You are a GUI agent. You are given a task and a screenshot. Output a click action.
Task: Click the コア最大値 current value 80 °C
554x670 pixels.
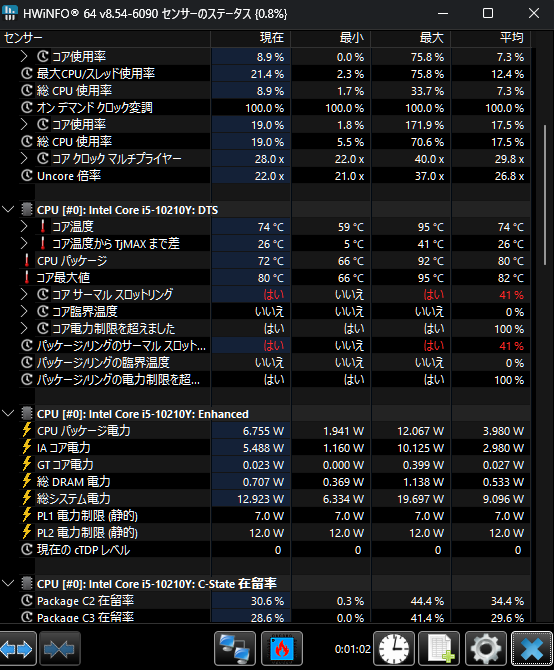(x=270, y=278)
